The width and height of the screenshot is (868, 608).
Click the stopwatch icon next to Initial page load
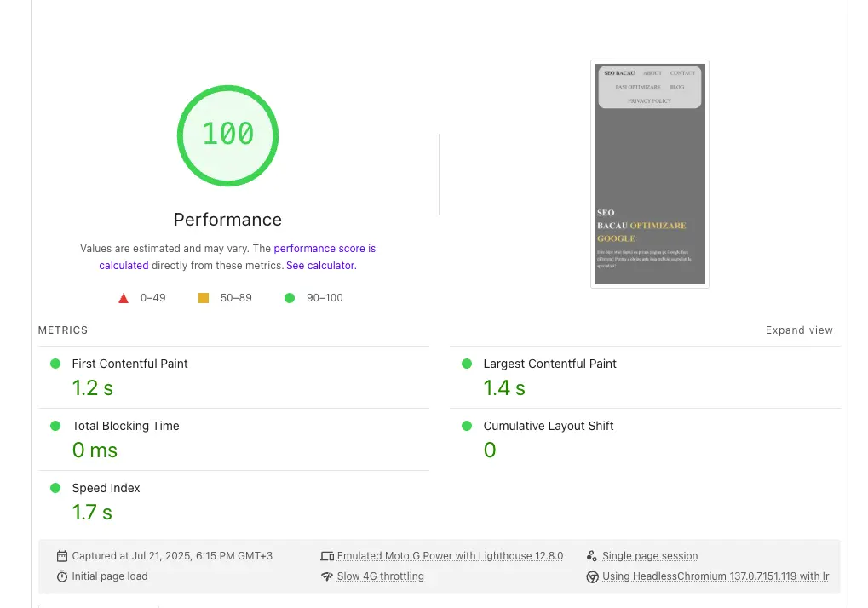62,576
